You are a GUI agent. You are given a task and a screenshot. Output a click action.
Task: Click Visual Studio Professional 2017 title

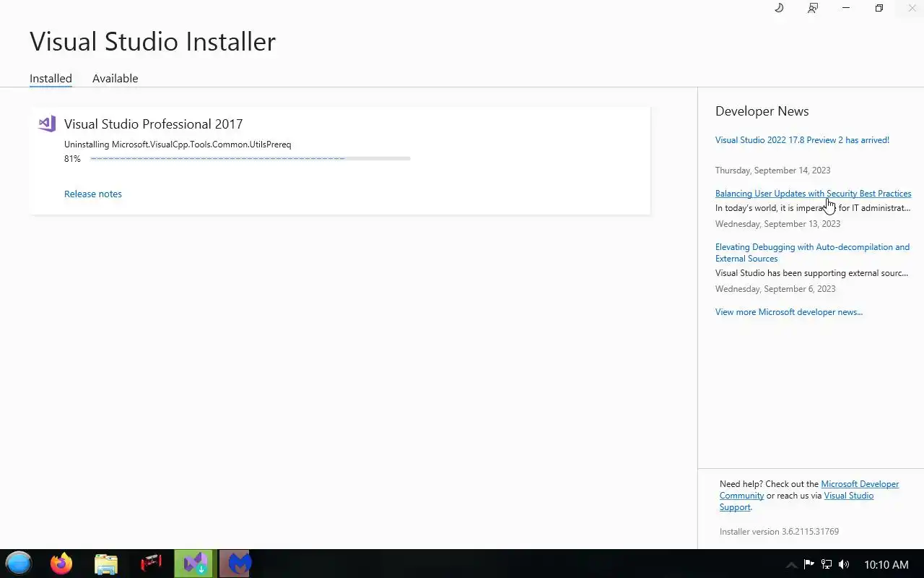pos(153,124)
